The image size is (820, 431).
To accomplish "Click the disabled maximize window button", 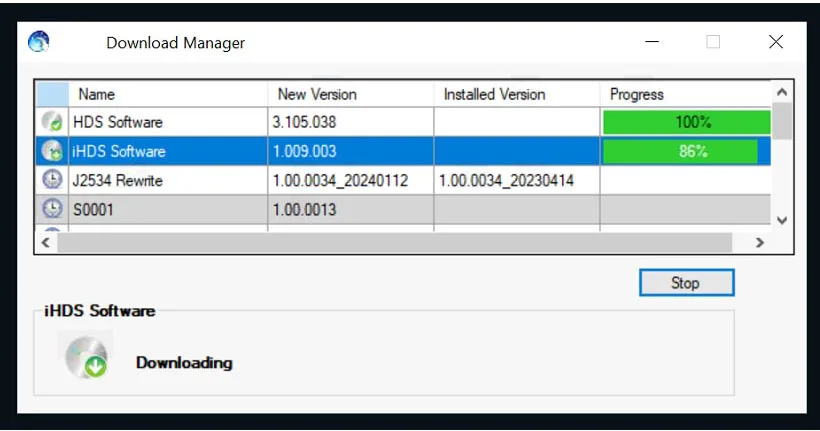I will [713, 42].
